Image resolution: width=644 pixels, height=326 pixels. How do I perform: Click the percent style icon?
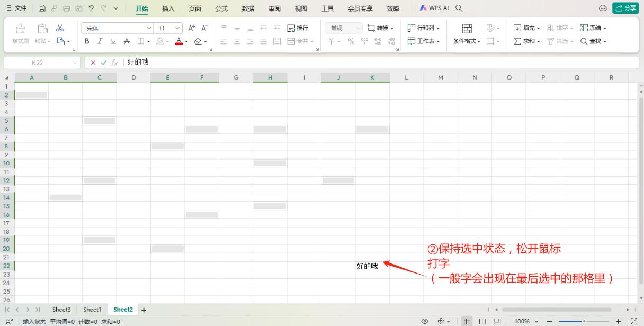pyautogui.click(x=351, y=41)
